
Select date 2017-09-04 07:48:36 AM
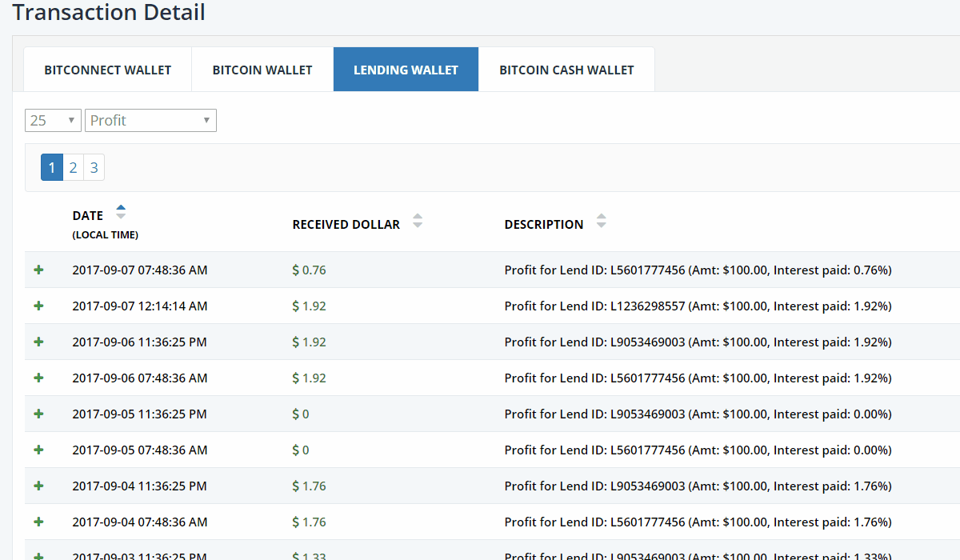pyautogui.click(x=140, y=522)
